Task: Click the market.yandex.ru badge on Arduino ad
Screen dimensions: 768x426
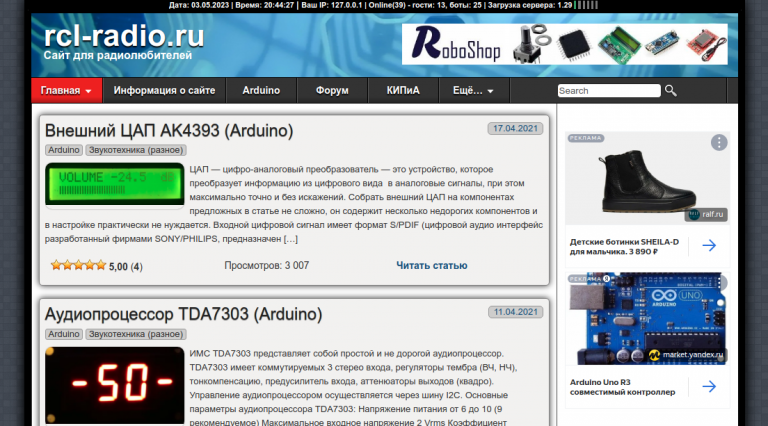Action: click(685, 355)
